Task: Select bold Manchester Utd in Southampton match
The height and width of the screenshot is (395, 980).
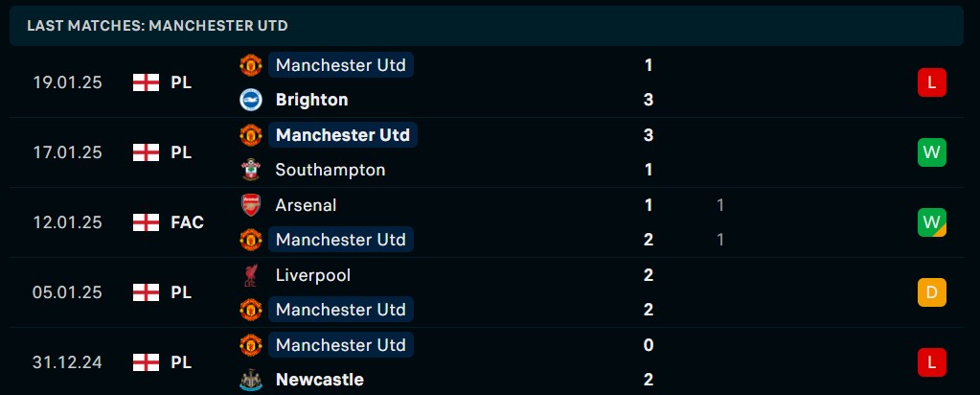Action: (343, 135)
